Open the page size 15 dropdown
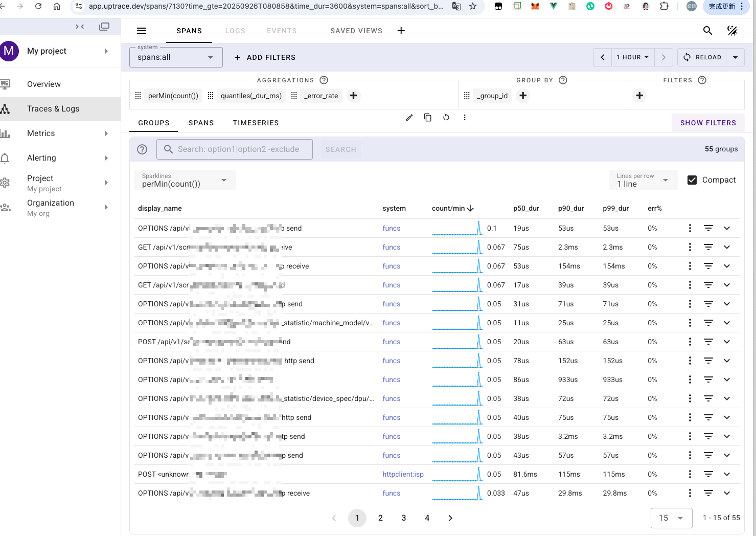Screen dimensions: 756x536 pos(671,518)
